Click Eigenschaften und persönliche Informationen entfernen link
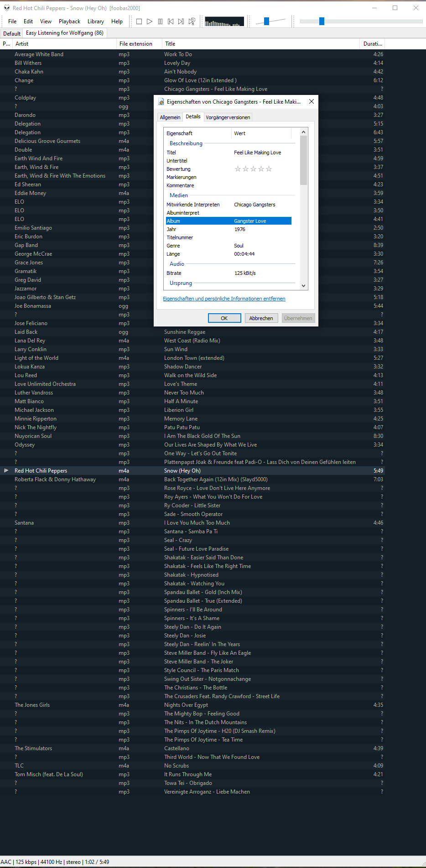 tap(224, 299)
